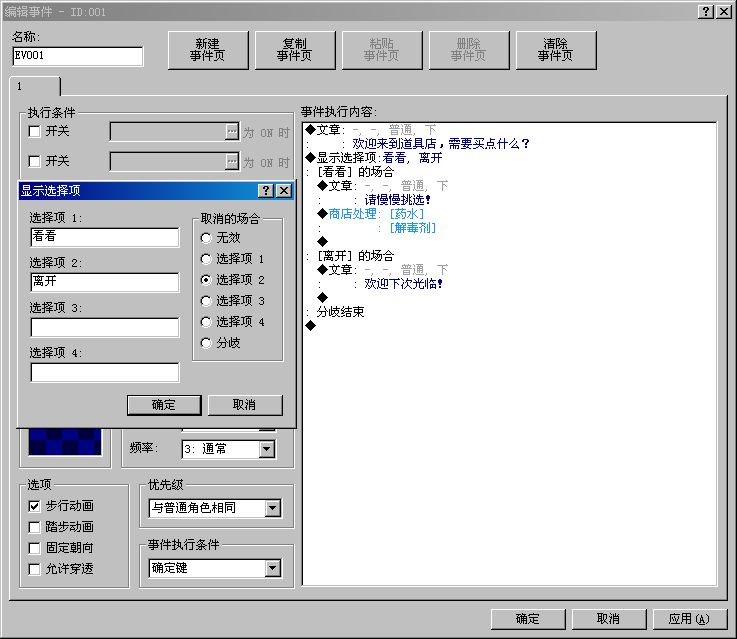Select 选择项 1 cancel radio button
The image size is (737, 639).
click(206, 259)
